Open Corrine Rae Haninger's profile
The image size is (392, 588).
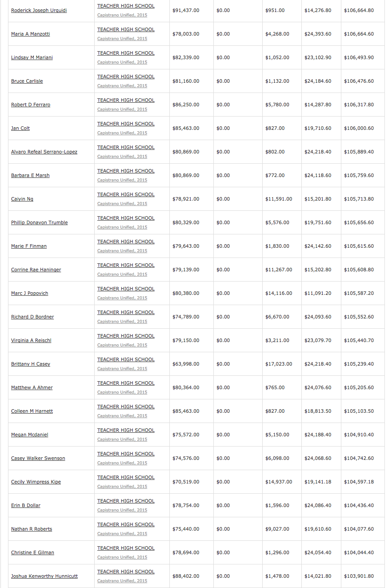tap(36, 270)
